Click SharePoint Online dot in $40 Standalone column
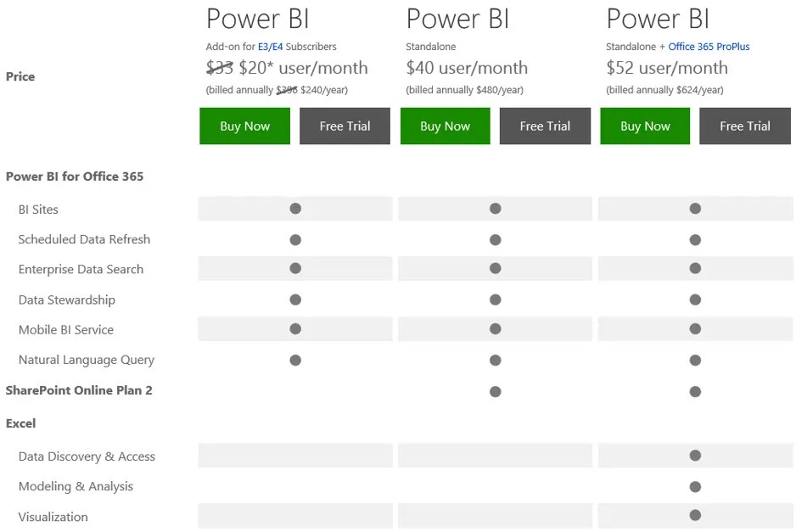Viewport: 796px width, 532px height. point(496,391)
